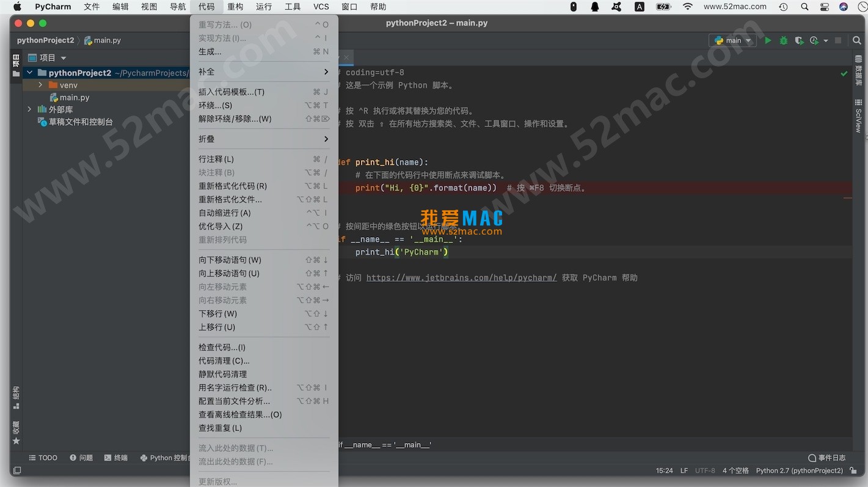Viewport: 868px width, 487px height.
Task: Choose 检查代码...(I) menu item
Action: point(264,347)
